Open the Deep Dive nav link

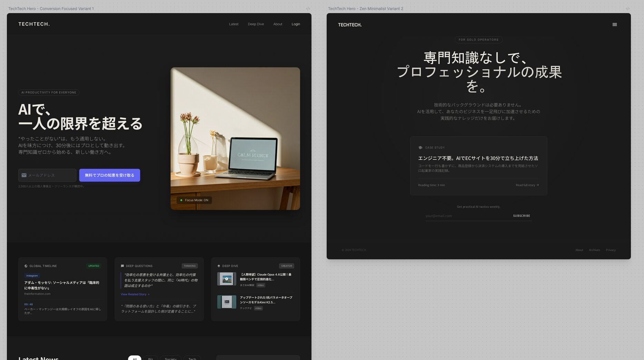click(256, 24)
